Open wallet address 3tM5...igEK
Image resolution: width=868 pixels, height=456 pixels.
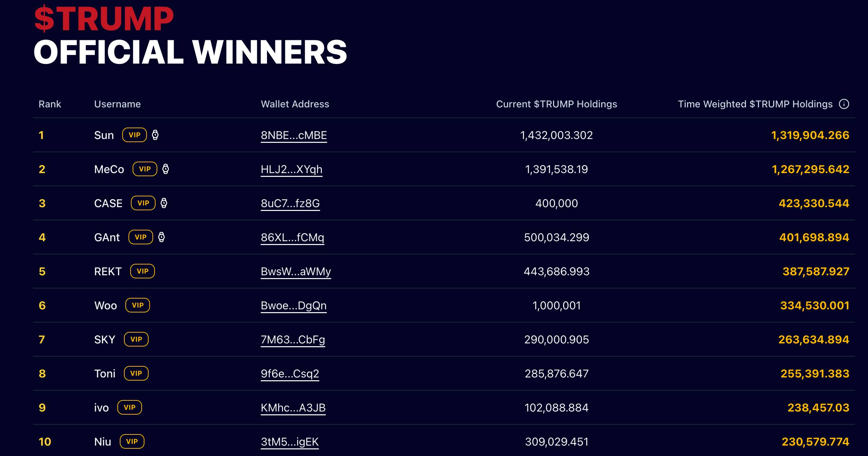(x=290, y=442)
